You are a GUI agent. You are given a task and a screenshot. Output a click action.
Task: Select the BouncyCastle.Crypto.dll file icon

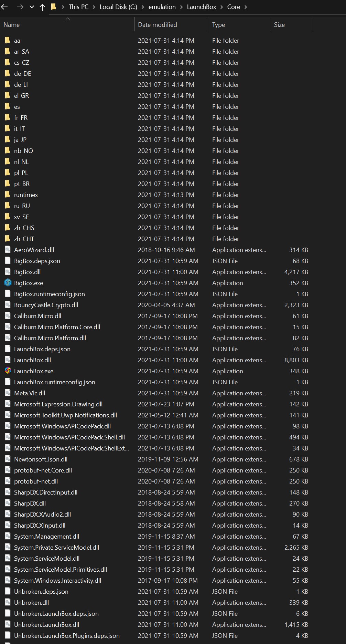[8, 305]
